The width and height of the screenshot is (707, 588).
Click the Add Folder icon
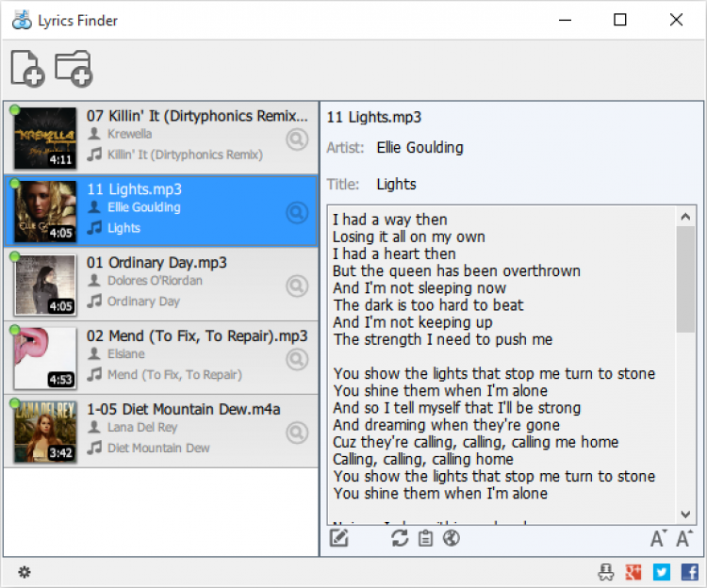(74, 69)
